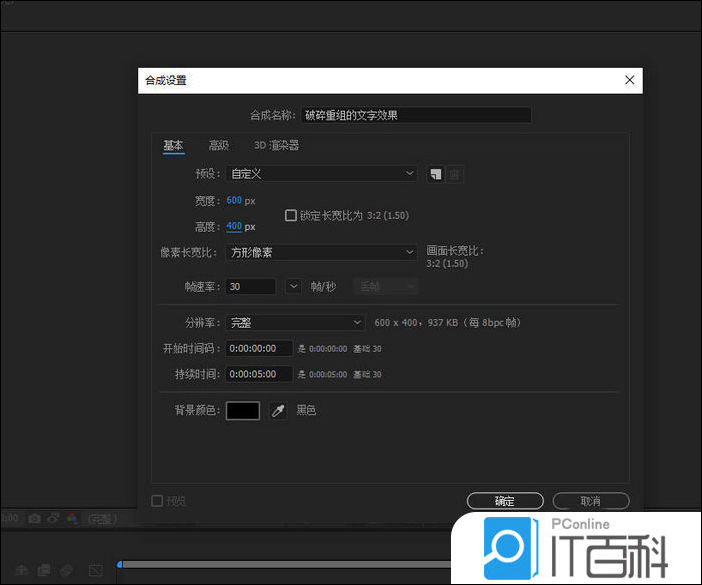The height and width of the screenshot is (585, 702).
Task: Click the show snapshot icon beside camera
Action: 54,519
